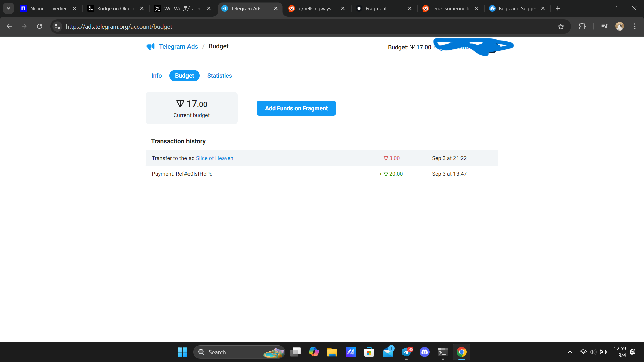Open Chrome profile avatar
This screenshot has width=644, height=362.
pyautogui.click(x=620, y=26)
